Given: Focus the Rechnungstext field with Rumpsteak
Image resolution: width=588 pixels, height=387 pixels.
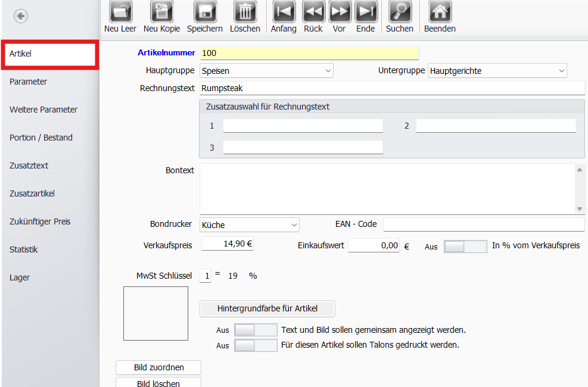Looking at the screenshot, I should [392, 88].
